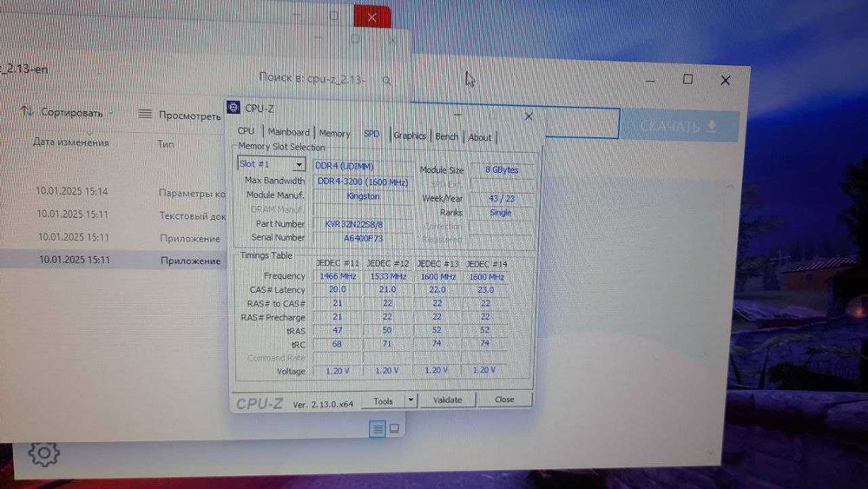Minimize the CPU-Z window
Viewport: 868px width, 489px height.
457,115
